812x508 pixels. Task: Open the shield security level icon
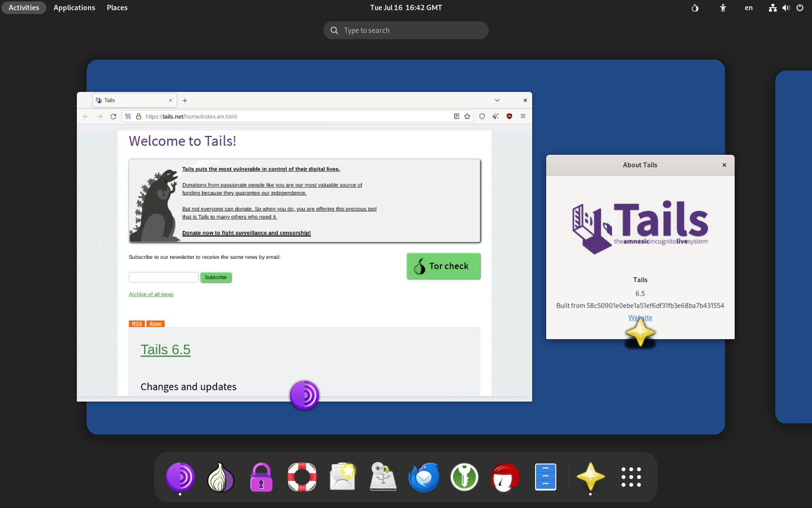482,117
